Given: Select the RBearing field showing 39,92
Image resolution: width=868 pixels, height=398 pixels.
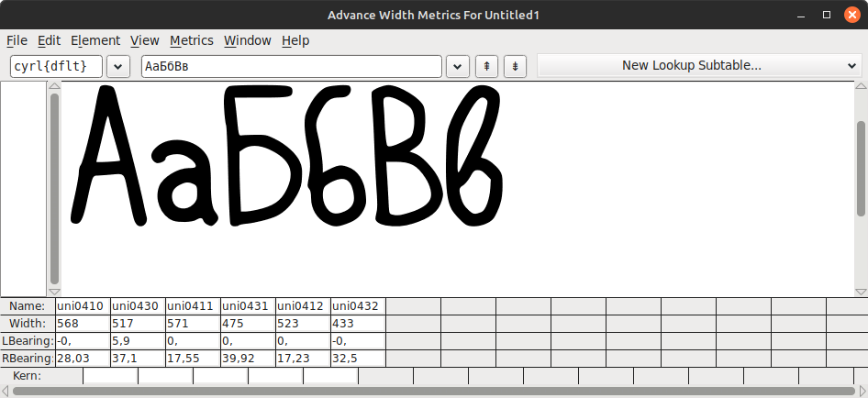Looking at the screenshot, I should (248, 359).
